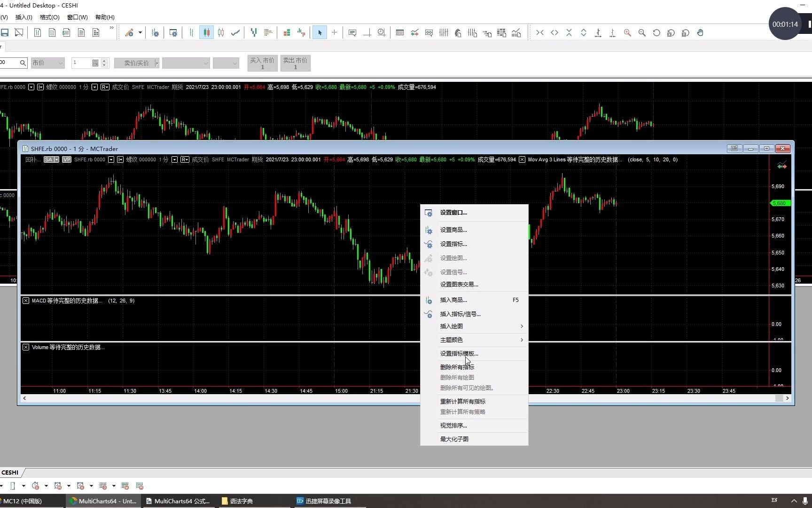Click the magnifying zoom-in icon

click(627, 33)
